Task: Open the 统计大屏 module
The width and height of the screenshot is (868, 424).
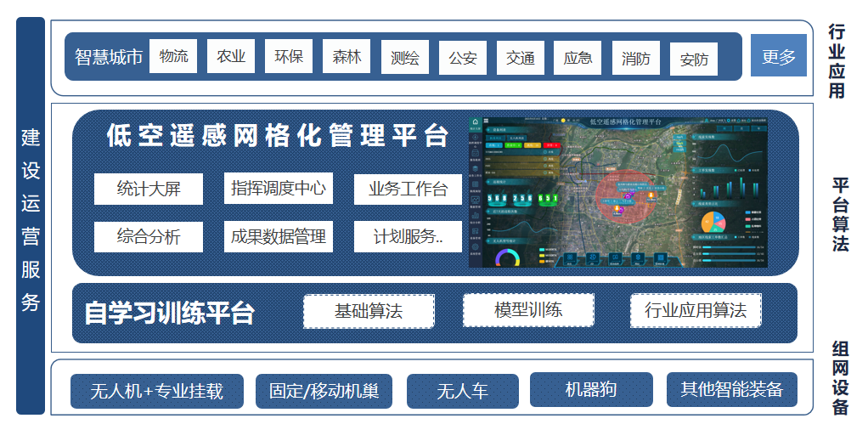Action: tap(149, 189)
